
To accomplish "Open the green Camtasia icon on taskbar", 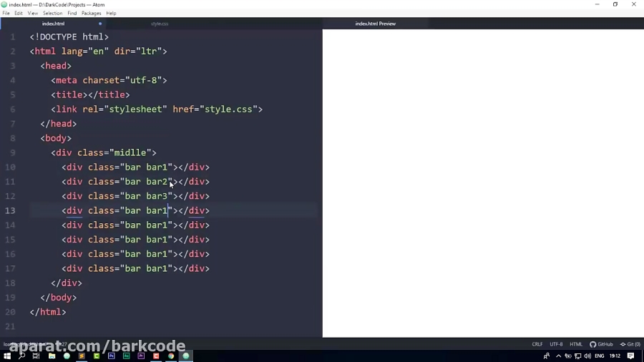I will pos(97,356).
